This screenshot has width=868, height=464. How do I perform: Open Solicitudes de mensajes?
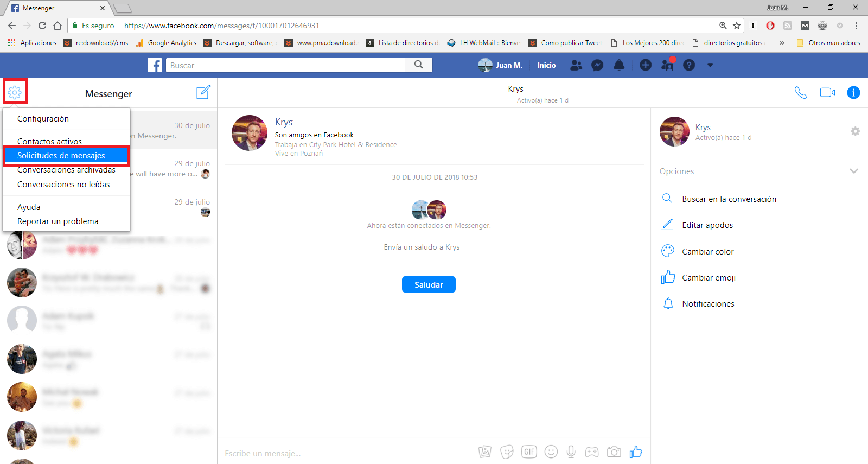coord(66,156)
